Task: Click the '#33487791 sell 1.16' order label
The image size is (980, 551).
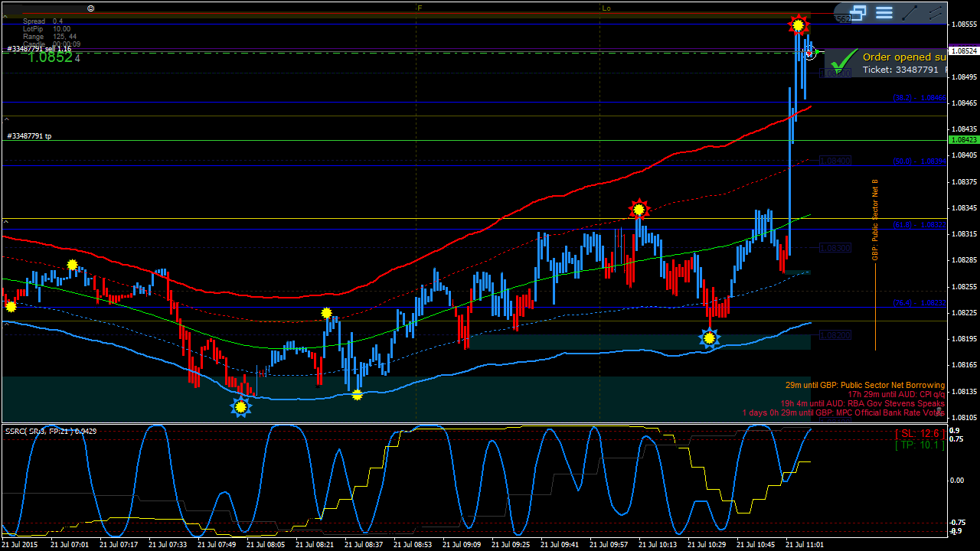Action: click(x=39, y=49)
